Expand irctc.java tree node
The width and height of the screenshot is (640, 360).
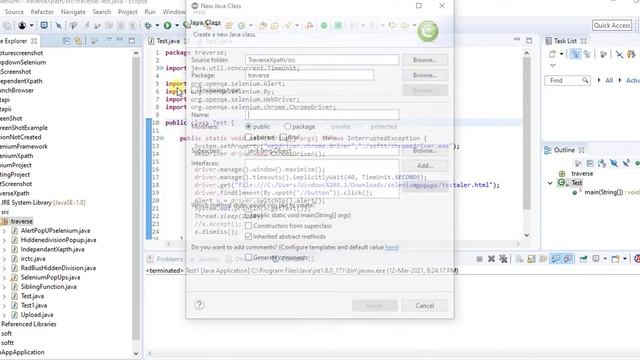(x=4, y=259)
